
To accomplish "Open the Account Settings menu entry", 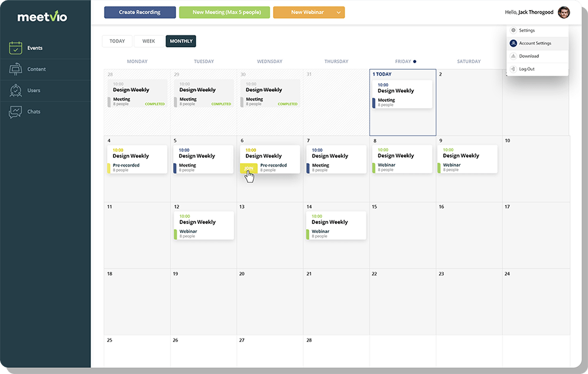I will point(535,43).
